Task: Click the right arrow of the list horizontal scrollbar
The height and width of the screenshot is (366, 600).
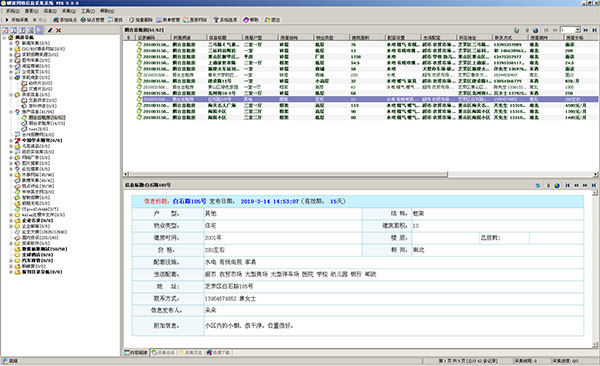Action: tap(595, 175)
